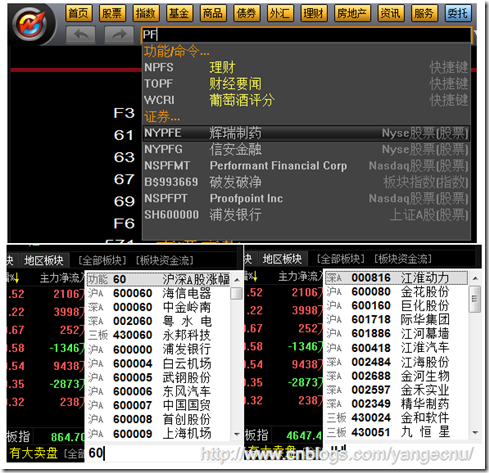Image resolution: width=489 pixels, height=473 pixels.
Task: Open the 外汇 forex menu button
Action: [x=280, y=13]
